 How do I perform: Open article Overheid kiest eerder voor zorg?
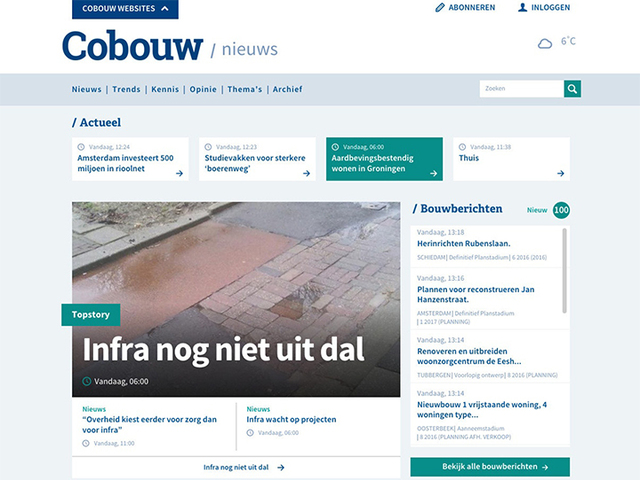click(149, 424)
